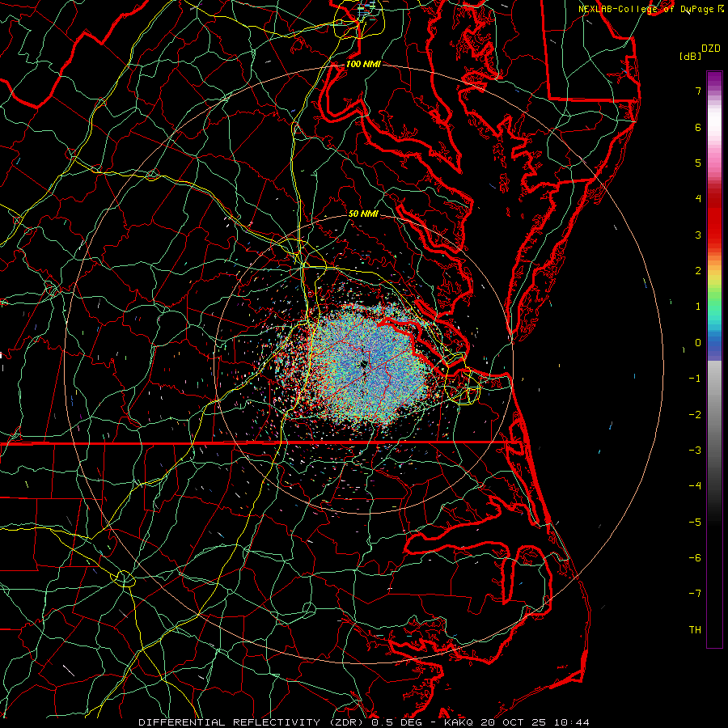Click the DZD legend title
Viewport: 728px width, 728px height.
point(711,49)
